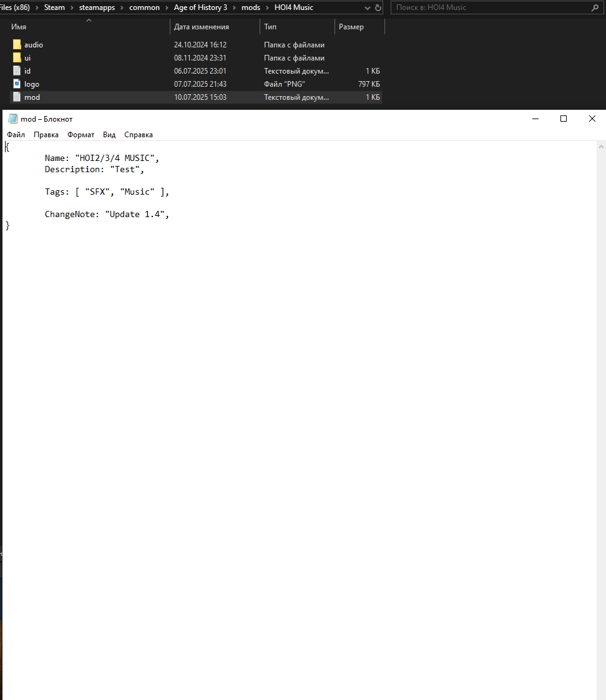Click Files (x86) breadcrumb segment
The width and height of the screenshot is (606, 700).
pyautogui.click(x=15, y=7)
